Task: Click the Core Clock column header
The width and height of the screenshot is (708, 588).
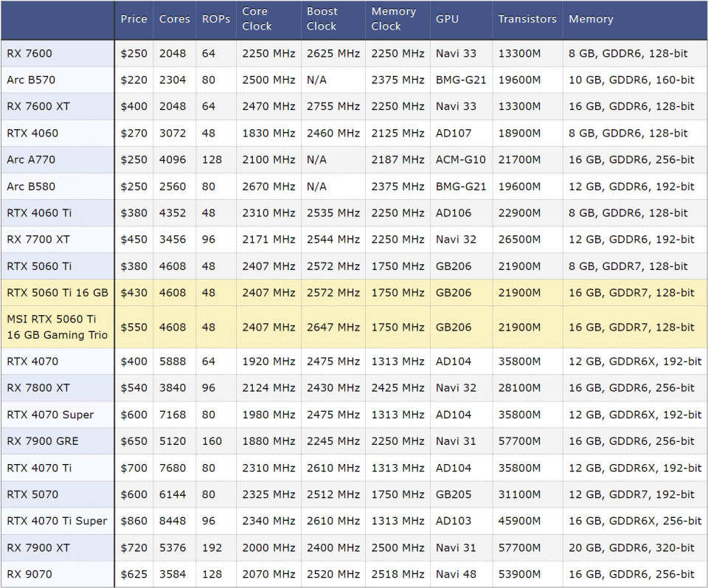Action: (268, 19)
